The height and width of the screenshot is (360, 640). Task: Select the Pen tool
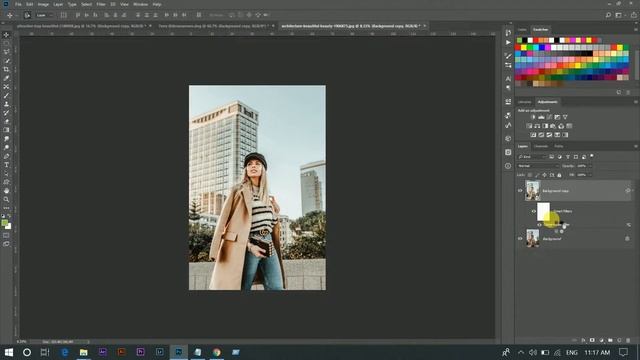click(x=6, y=156)
